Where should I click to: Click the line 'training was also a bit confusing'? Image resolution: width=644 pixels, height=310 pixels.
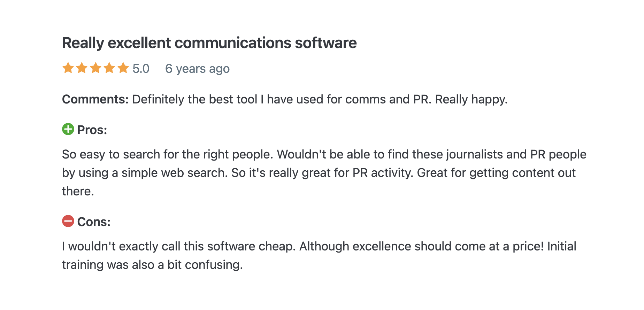[152, 265]
